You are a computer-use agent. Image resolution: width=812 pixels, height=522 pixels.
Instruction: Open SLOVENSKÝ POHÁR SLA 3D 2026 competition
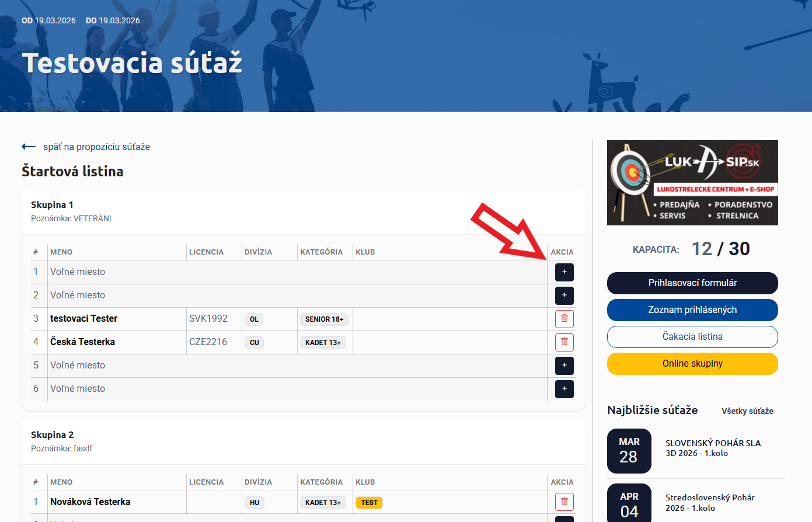click(713, 448)
